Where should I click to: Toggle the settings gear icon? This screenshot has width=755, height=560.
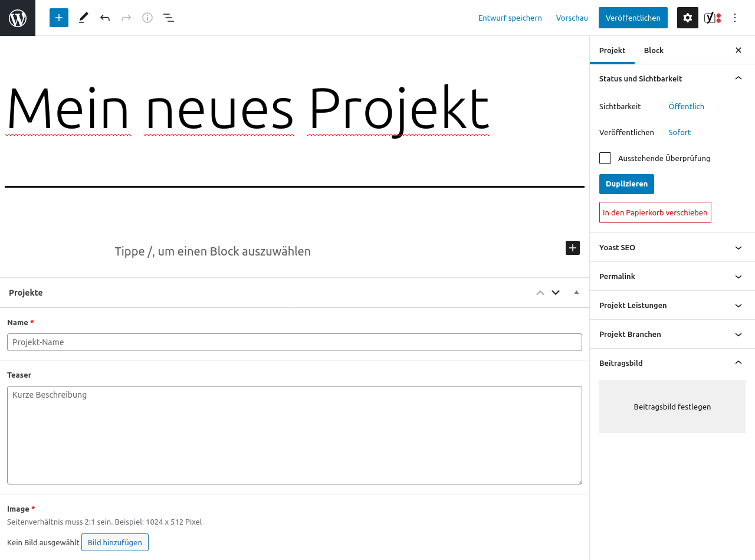click(688, 18)
